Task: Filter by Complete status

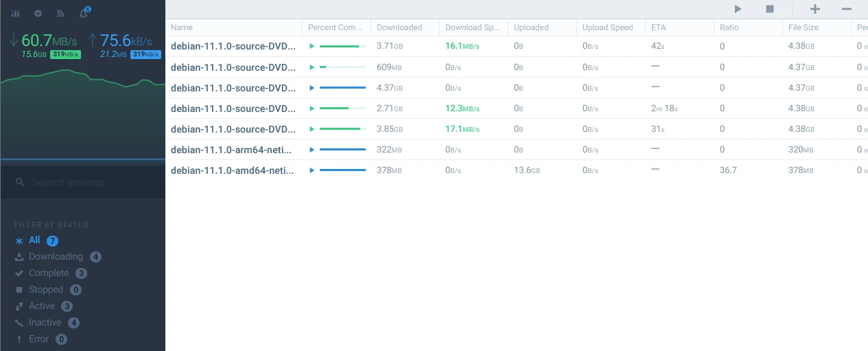Action: click(50, 273)
